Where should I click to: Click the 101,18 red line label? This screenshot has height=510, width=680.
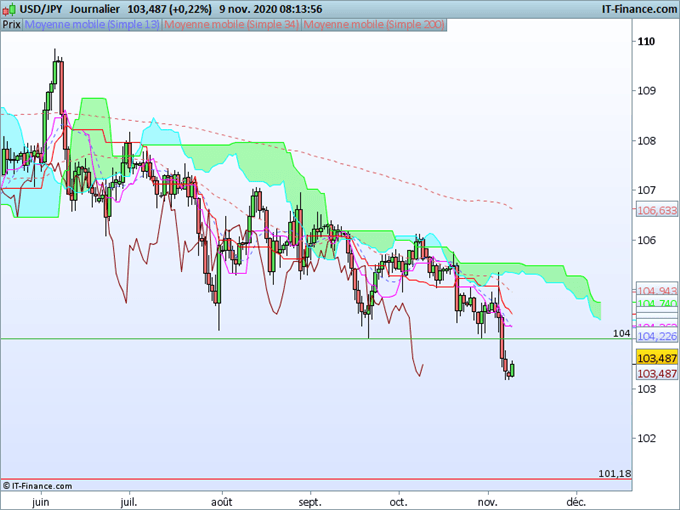coord(615,474)
